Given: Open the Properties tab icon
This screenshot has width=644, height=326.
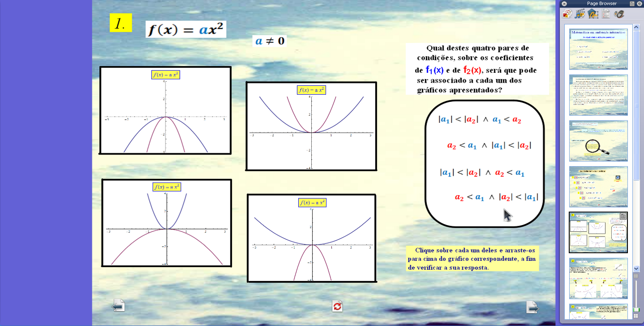Looking at the screenshot, I should (x=606, y=14).
